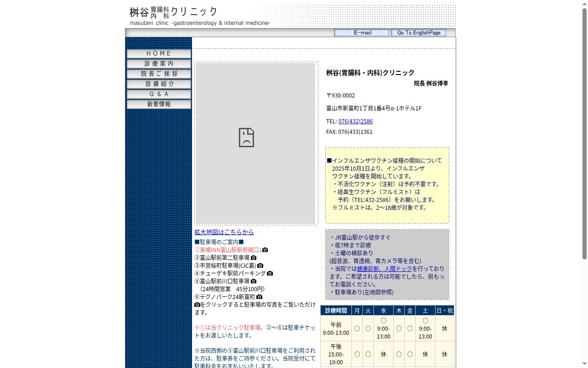
Task: Click the broken map image placeholder
Action: click(256, 144)
